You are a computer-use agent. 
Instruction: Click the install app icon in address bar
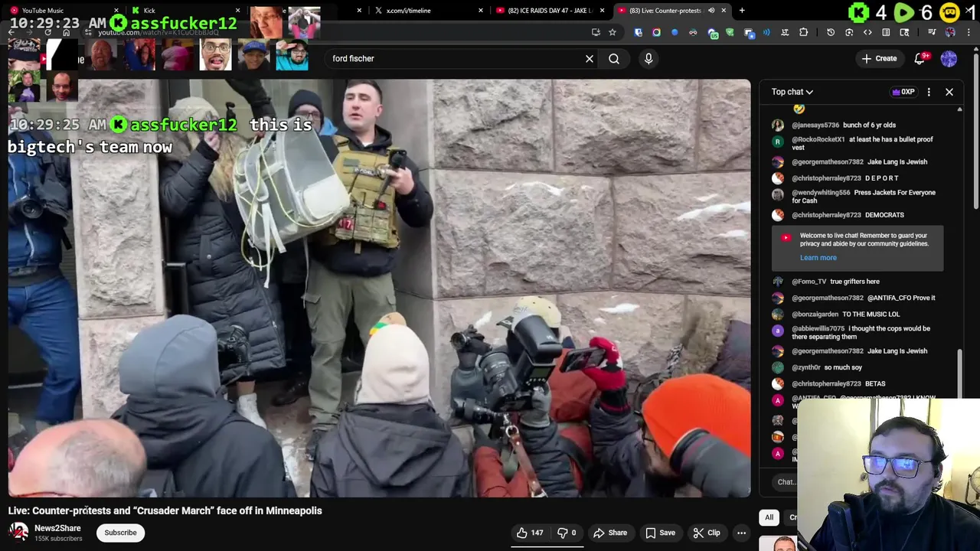[x=596, y=32]
